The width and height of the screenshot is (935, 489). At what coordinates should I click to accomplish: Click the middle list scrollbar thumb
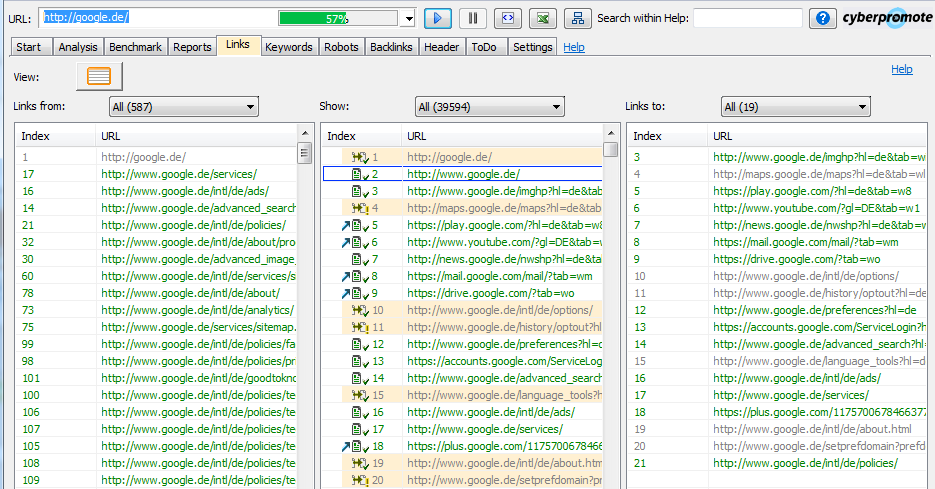pos(611,150)
